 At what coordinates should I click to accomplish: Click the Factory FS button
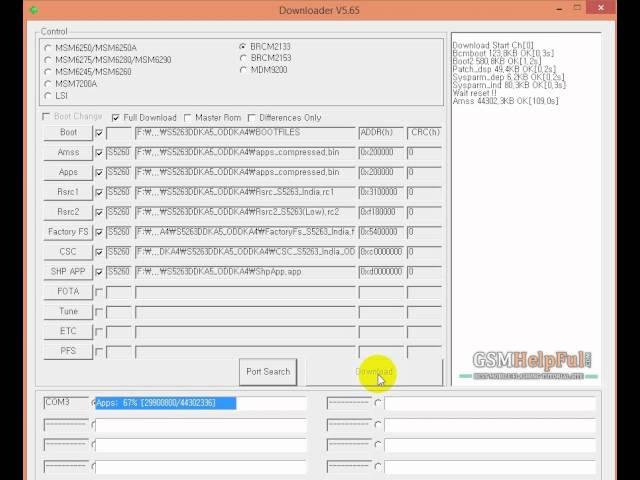68,232
